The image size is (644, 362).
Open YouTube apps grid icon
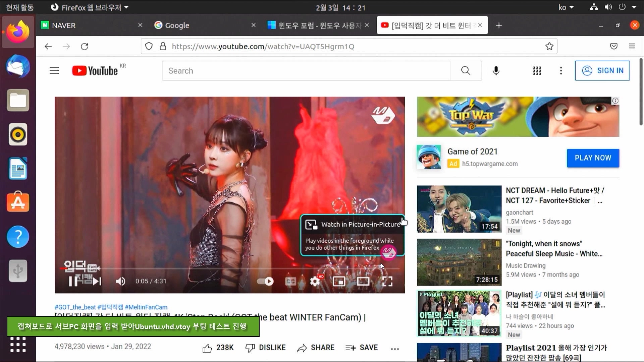(x=537, y=71)
